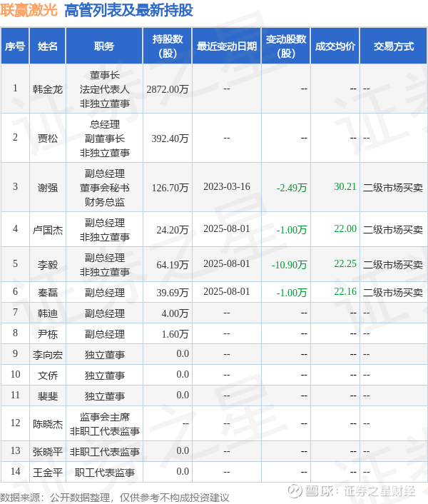The width and height of the screenshot is (428, 504).
Task: Click the name 谢强
Action: 48,187
